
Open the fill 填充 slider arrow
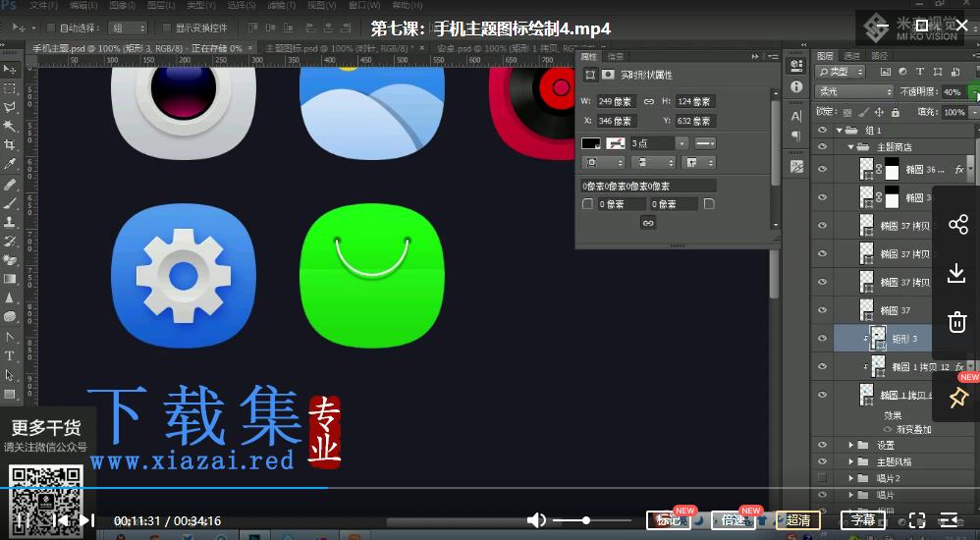[974, 113]
